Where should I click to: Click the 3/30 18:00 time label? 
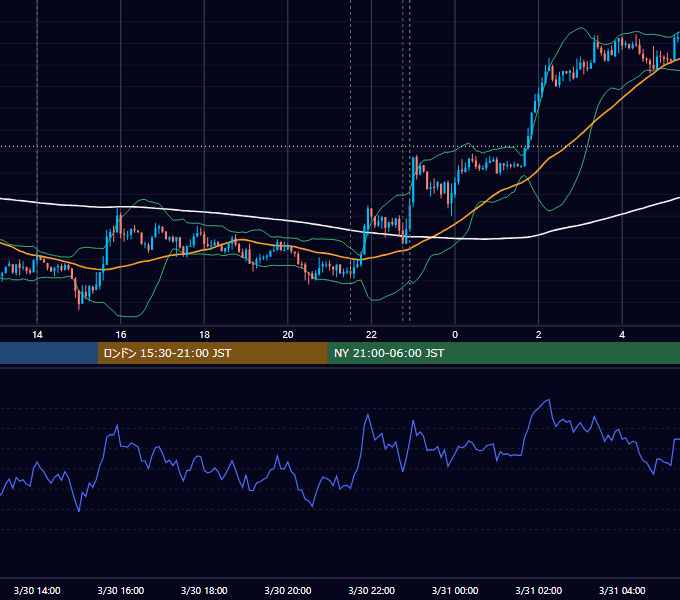click(204, 590)
